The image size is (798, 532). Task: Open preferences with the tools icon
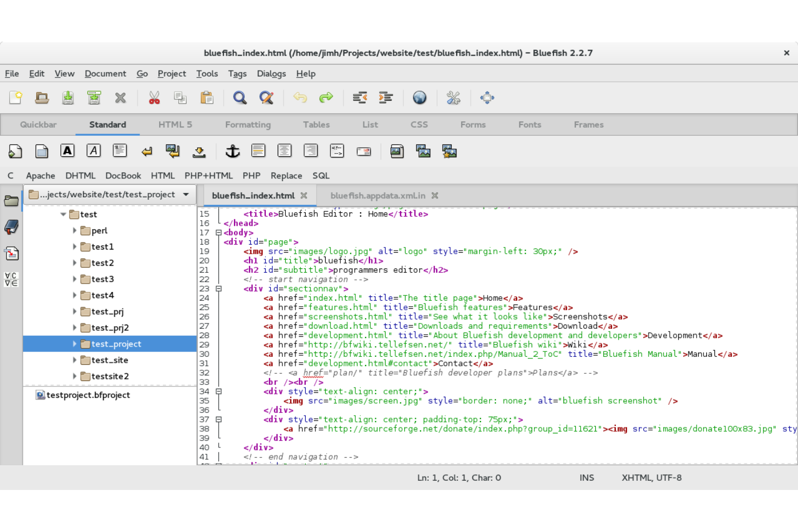(x=453, y=98)
